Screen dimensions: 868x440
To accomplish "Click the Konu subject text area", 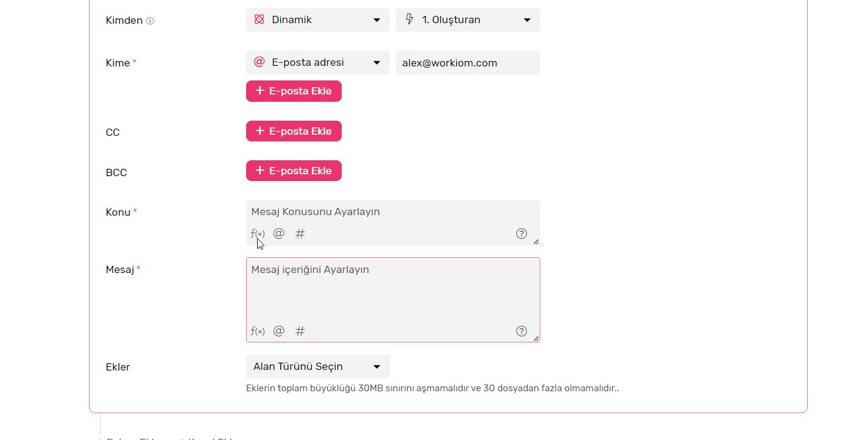I will coord(393,222).
